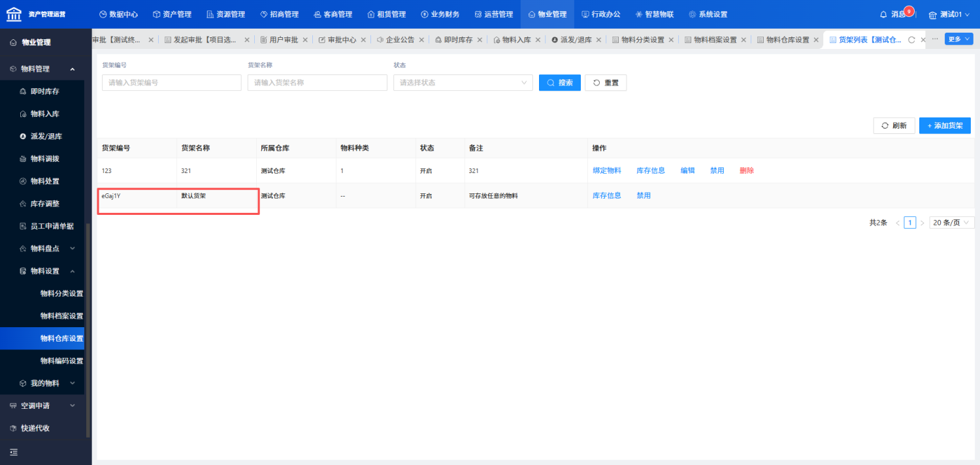The width and height of the screenshot is (980, 465).
Task: Open the 智慧物联 top menu
Action: [x=654, y=14]
